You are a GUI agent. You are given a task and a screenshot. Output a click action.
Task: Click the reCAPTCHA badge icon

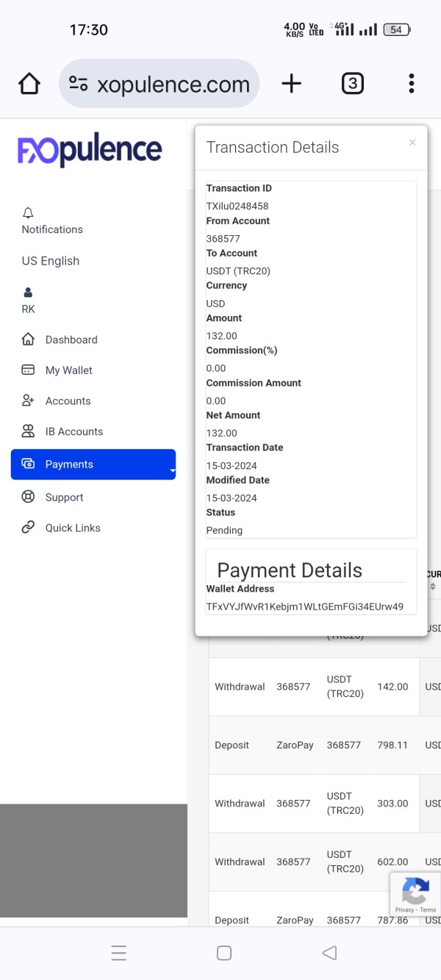[415, 891]
